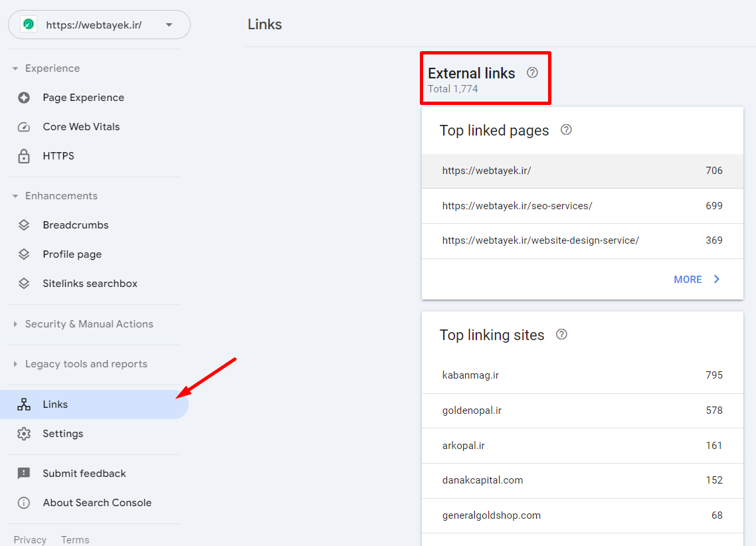The height and width of the screenshot is (546, 756).
Task: Click the Page Experience star icon
Action: 24,98
